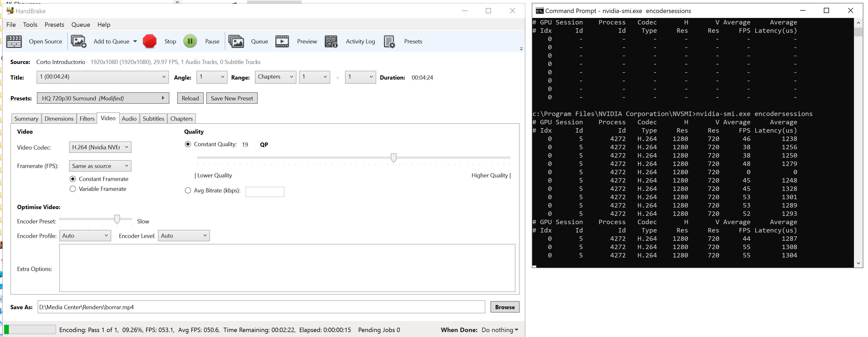This screenshot has height=337, width=868.
Task: Select Constant Framerate radio button
Action: (73, 179)
